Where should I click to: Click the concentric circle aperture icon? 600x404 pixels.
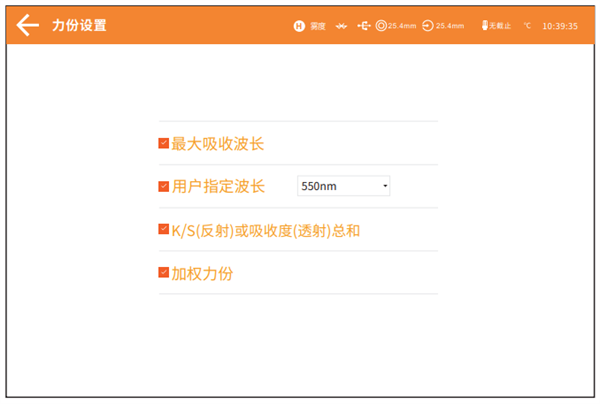tap(381, 26)
